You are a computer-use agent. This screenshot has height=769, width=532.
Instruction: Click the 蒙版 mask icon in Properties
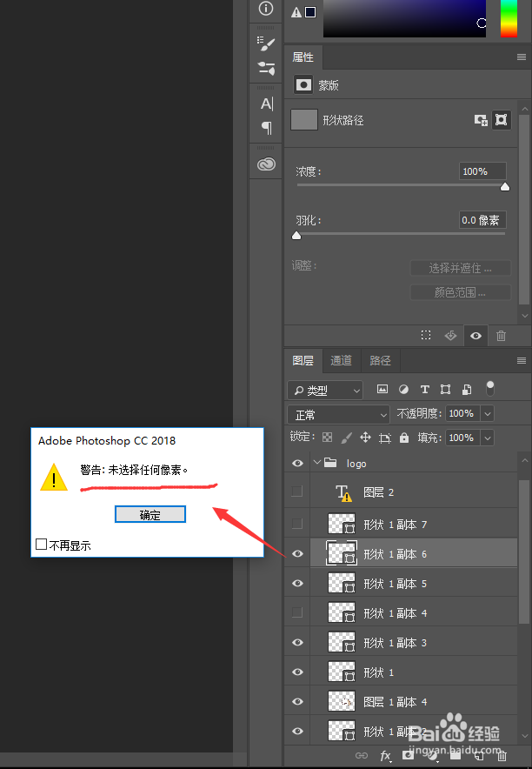pyautogui.click(x=303, y=85)
